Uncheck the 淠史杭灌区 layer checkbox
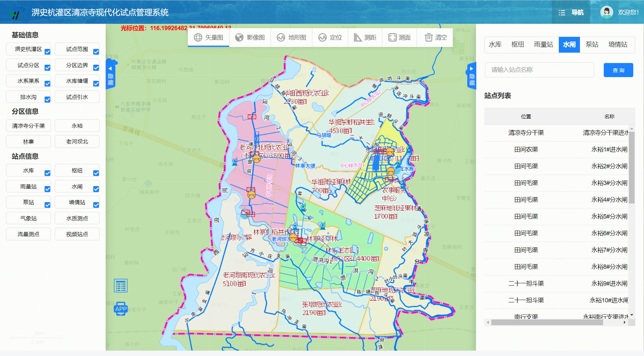 (x=48, y=52)
